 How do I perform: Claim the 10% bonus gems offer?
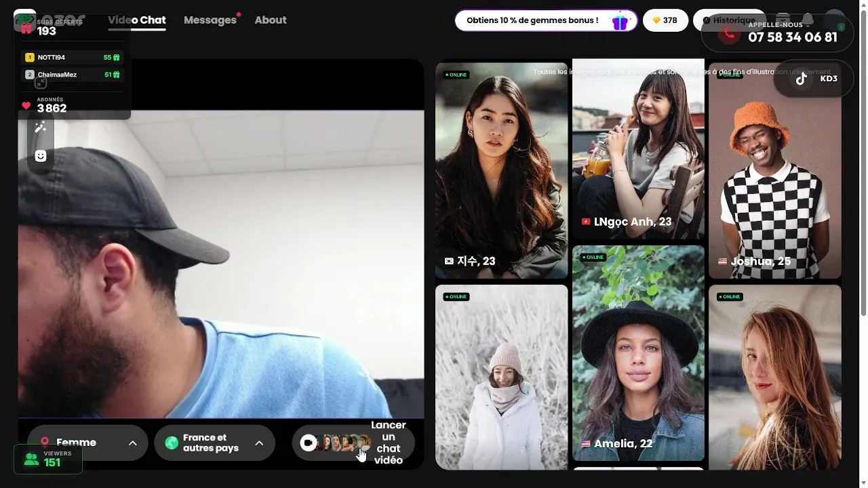pyautogui.click(x=547, y=20)
